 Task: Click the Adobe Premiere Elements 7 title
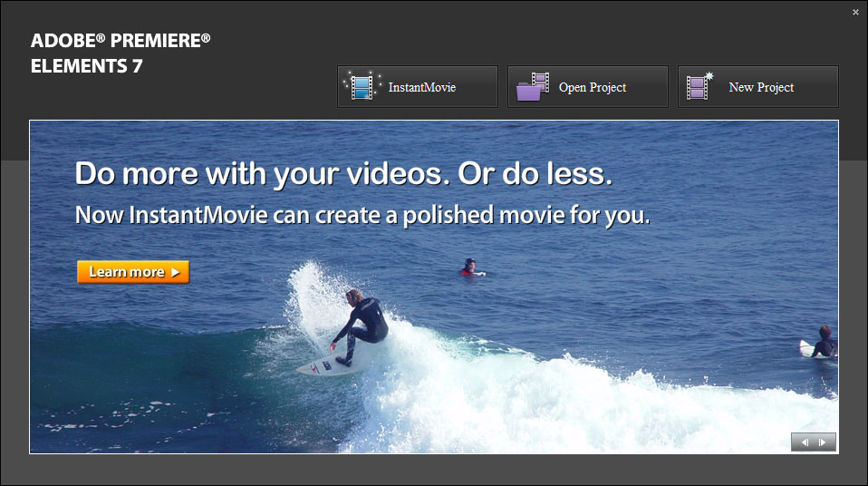click(121, 53)
